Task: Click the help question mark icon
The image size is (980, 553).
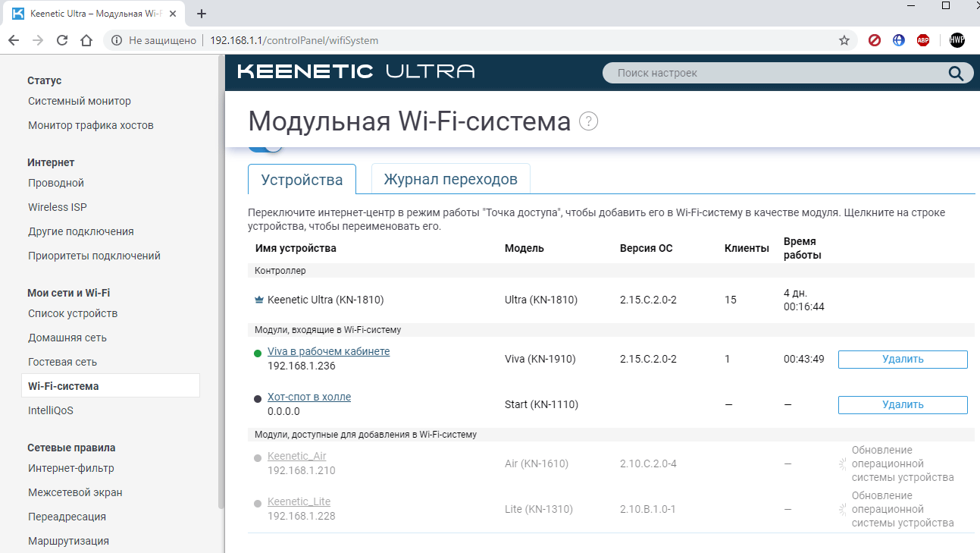Action: (588, 121)
